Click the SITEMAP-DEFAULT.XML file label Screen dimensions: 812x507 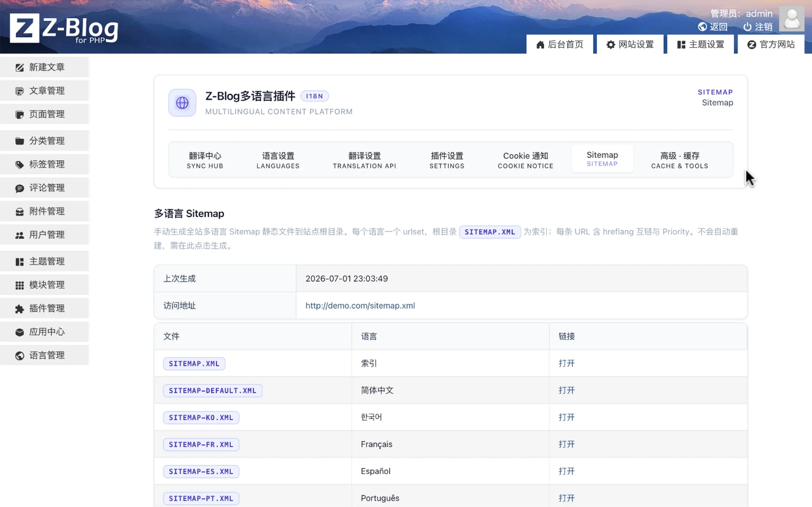point(213,391)
